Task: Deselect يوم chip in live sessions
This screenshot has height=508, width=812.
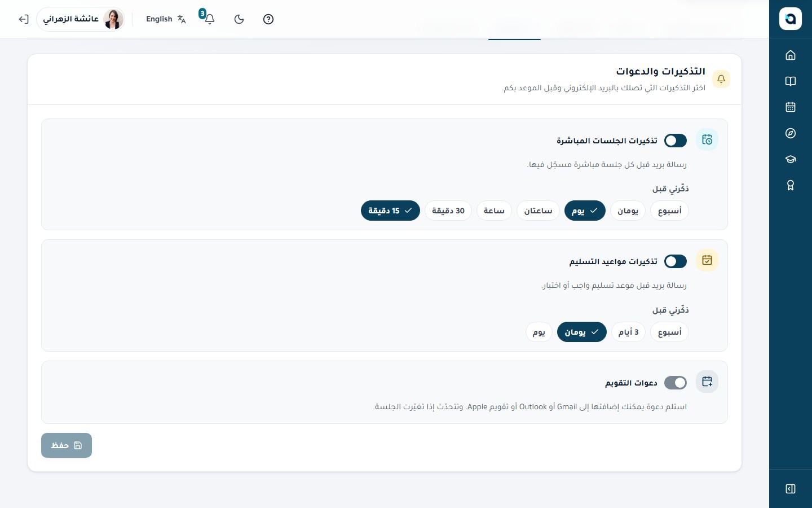Action: (585, 211)
